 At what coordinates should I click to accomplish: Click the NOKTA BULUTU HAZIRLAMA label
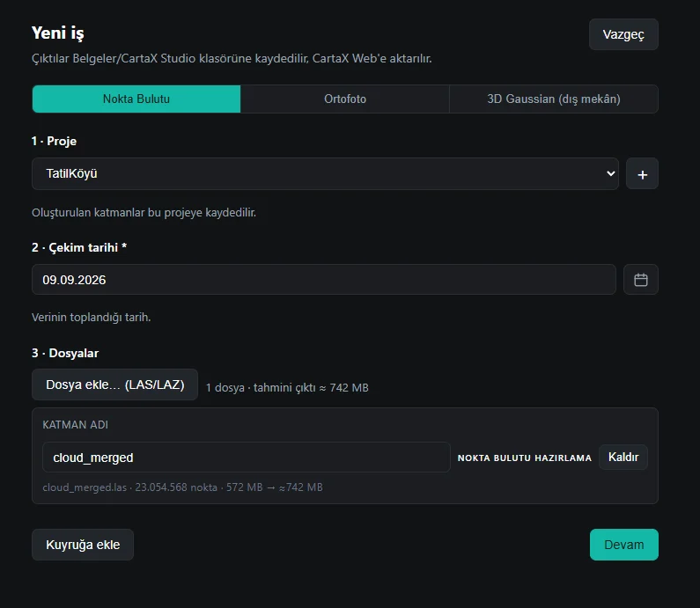(524, 458)
